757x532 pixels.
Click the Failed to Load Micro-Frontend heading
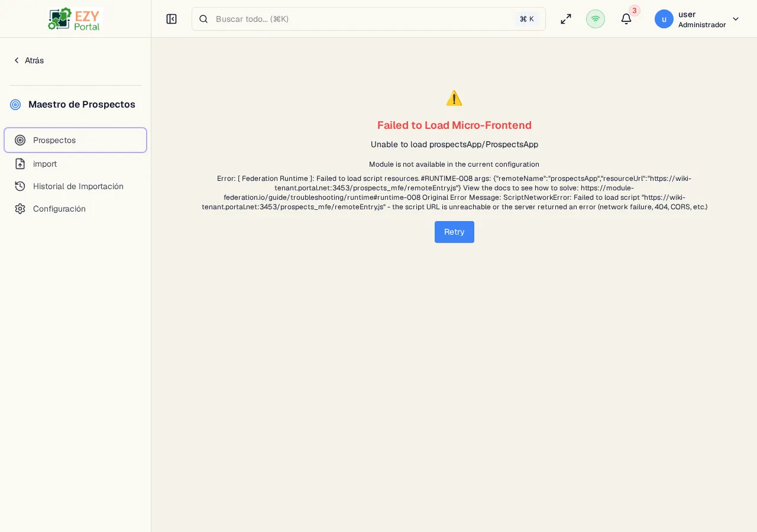[x=454, y=125]
